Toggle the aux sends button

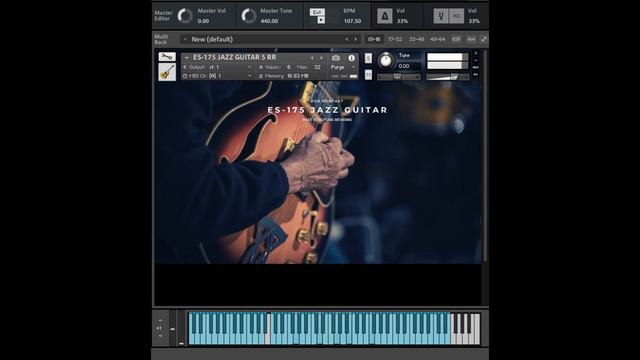471,39
